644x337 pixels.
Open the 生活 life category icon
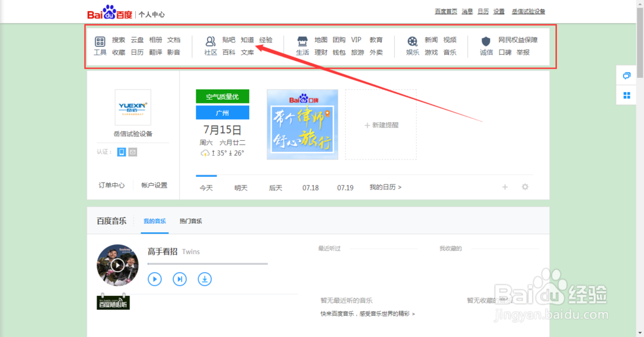point(302,41)
